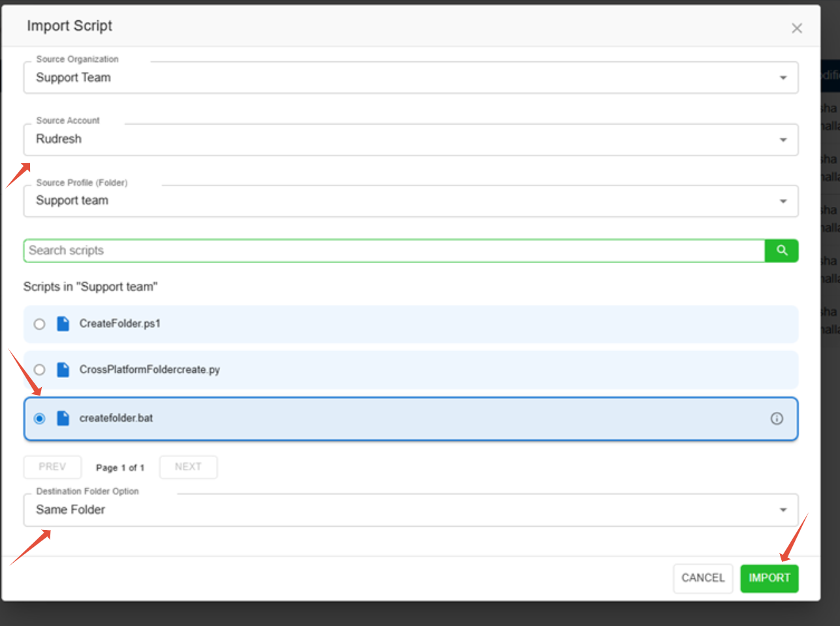Click the CrossPlatformFoldercreate.py file icon
840x626 pixels.
coord(63,370)
